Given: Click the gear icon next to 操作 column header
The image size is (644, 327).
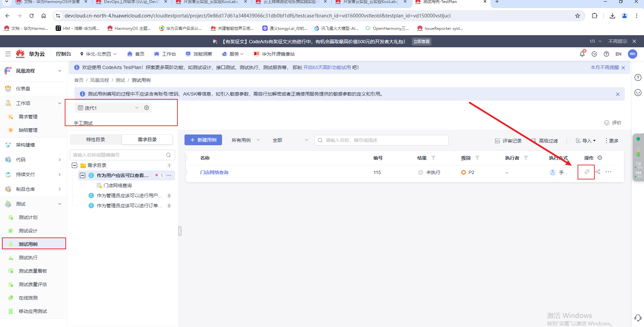Looking at the screenshot, I should coord(600,158).
